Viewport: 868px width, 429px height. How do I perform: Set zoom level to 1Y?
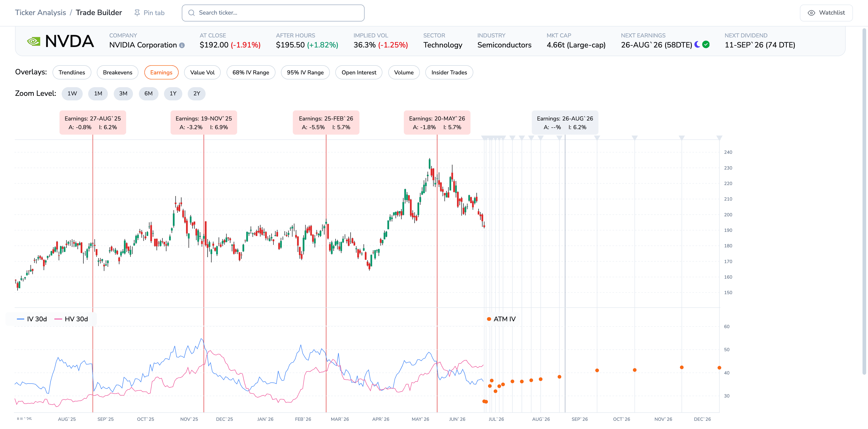click(173, 94)
